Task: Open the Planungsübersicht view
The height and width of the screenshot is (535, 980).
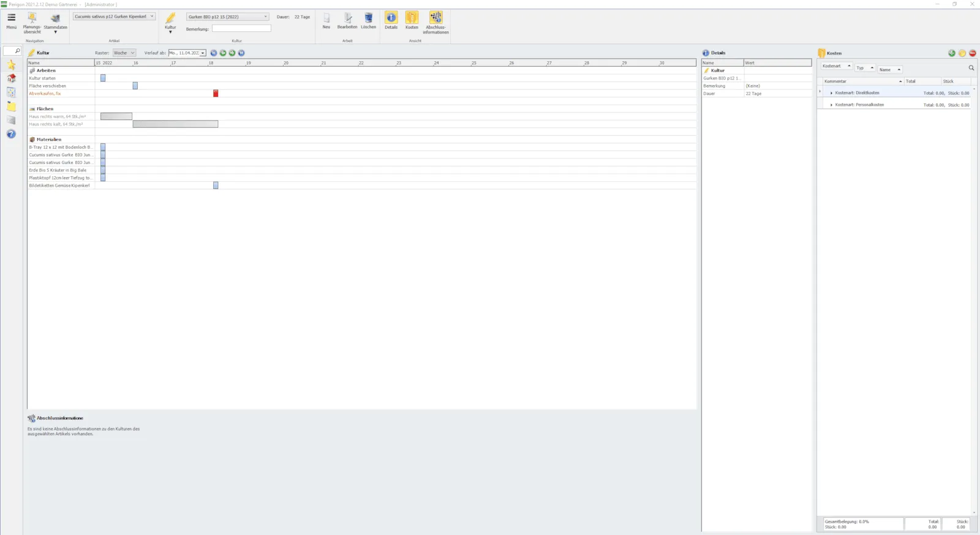Action: [x=32, y=23]
